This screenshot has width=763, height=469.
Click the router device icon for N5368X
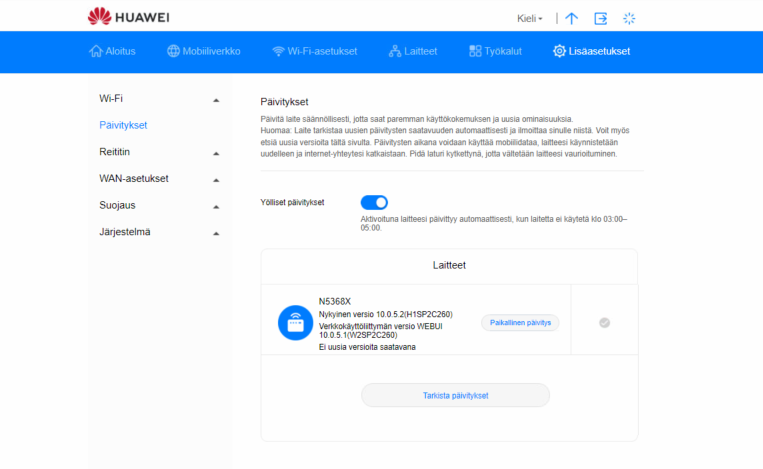pyautogui.click(x=295, y=323)
